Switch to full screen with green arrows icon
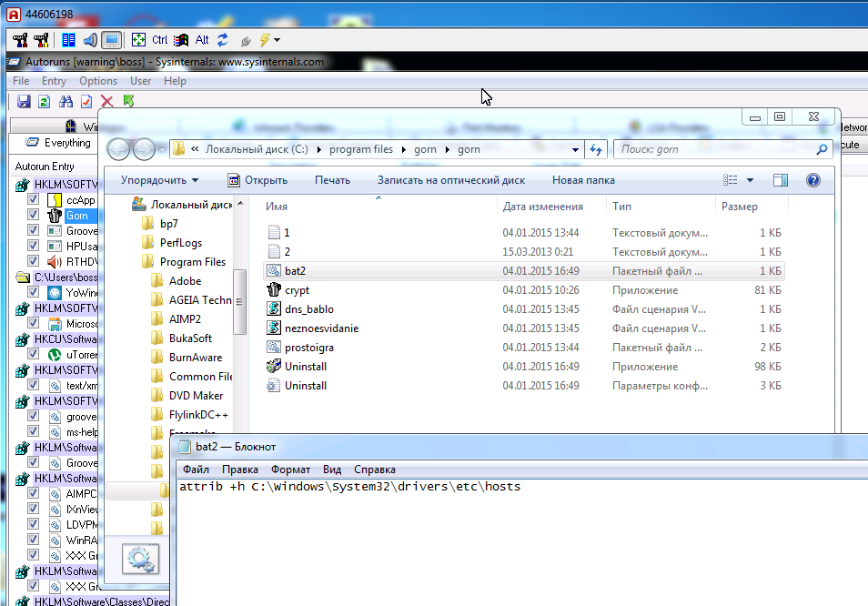 (x=138, y=40)
